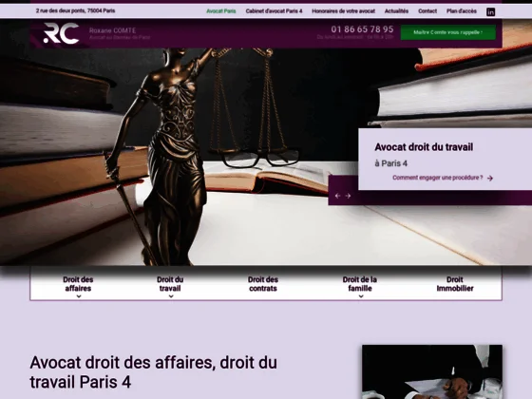Open Droit des contrats section
Image resolution: width=532 pixels, height=399 pixels.
pos(263,284)
